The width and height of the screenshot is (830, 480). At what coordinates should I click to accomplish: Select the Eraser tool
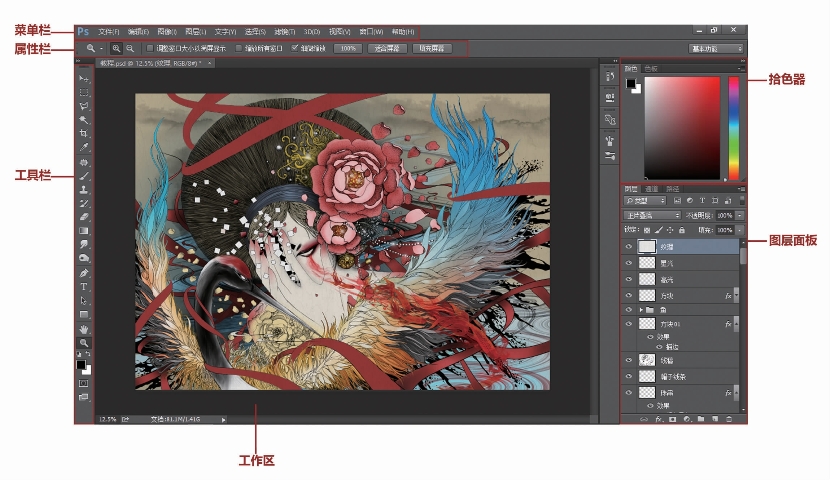(84, 217)
